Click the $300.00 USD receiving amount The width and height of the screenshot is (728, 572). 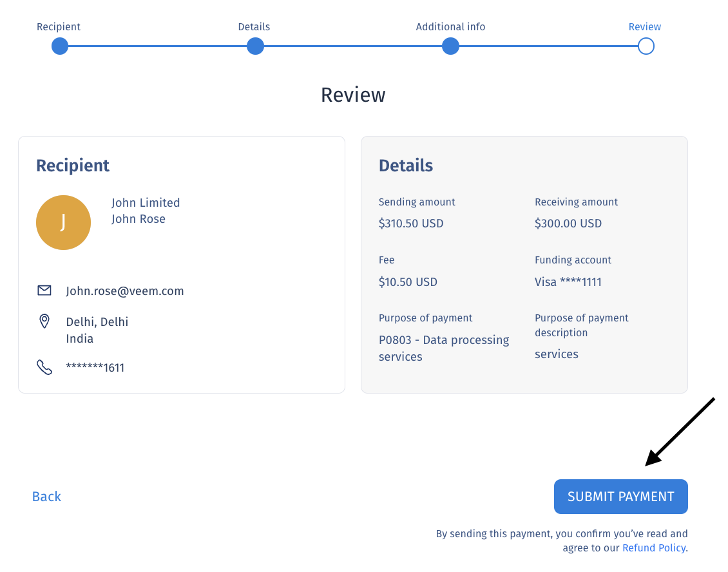[568, 224]
